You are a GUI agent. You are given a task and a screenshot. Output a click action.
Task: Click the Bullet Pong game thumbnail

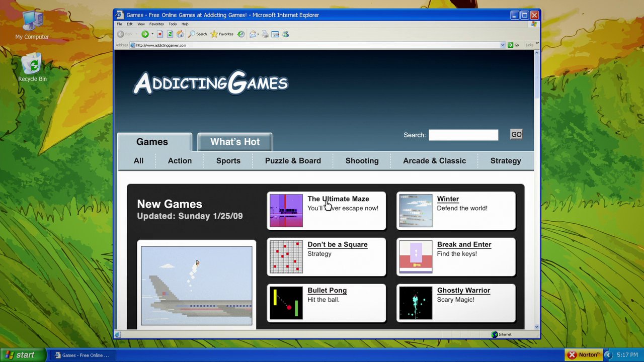point(286,303)
